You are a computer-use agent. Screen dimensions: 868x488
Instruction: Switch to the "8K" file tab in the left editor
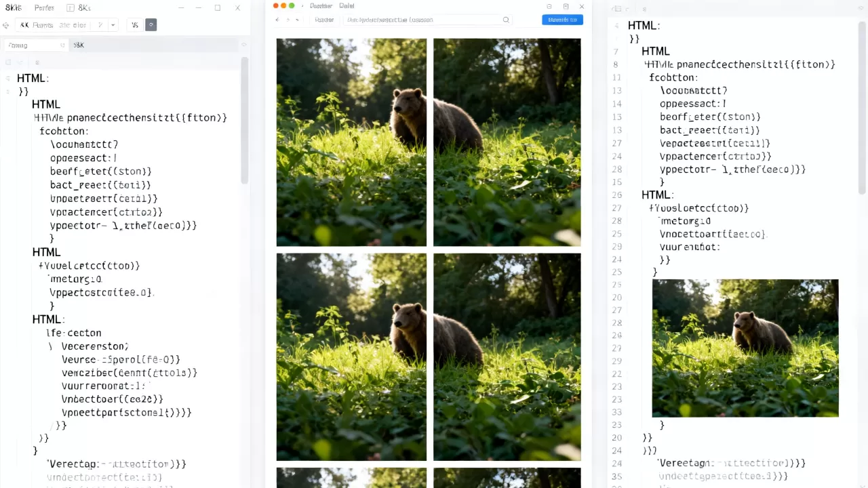coord(79,45)
